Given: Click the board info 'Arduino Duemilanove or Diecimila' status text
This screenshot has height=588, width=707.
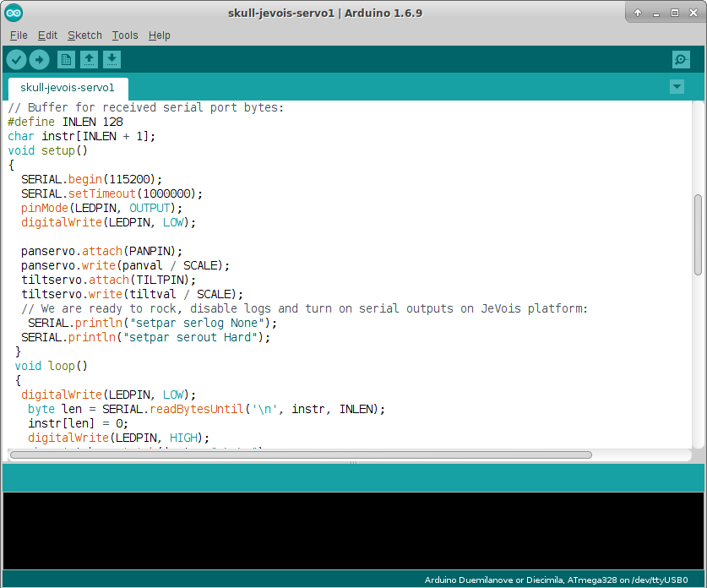Looking at the screenshot, I should point(556,580).
